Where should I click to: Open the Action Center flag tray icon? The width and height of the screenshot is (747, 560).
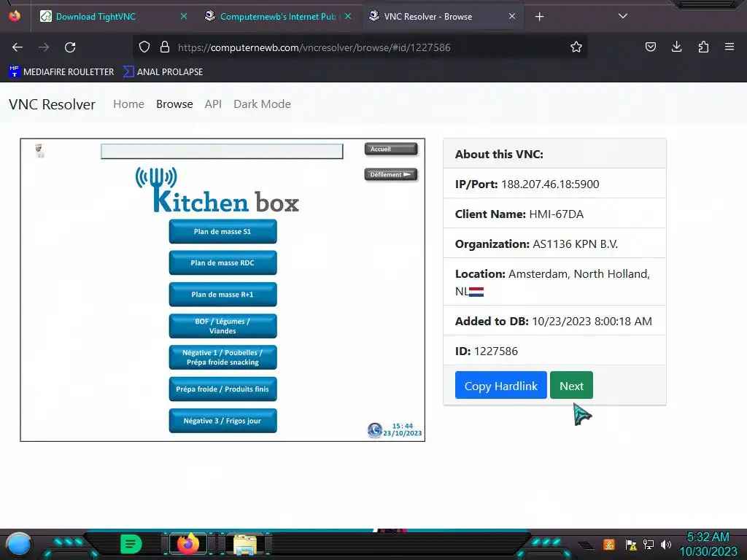coord(631,544)
